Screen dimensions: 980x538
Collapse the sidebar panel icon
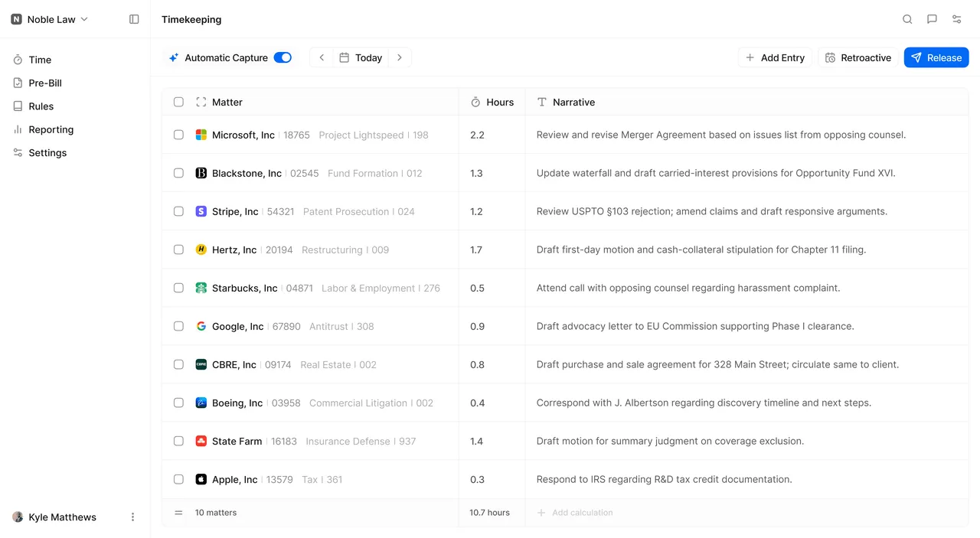click(134, 19)
